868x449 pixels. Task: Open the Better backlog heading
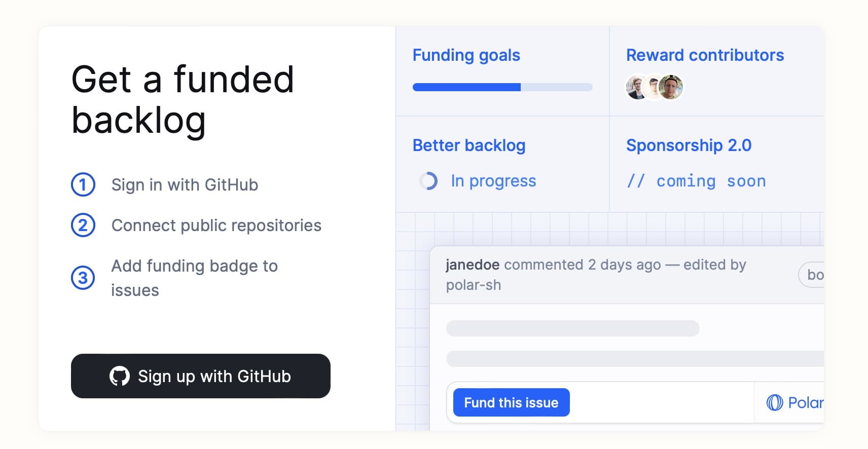469,145
